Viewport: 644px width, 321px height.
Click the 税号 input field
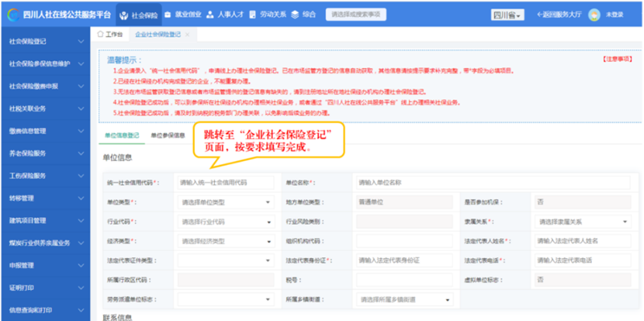(x=405, y=280)
